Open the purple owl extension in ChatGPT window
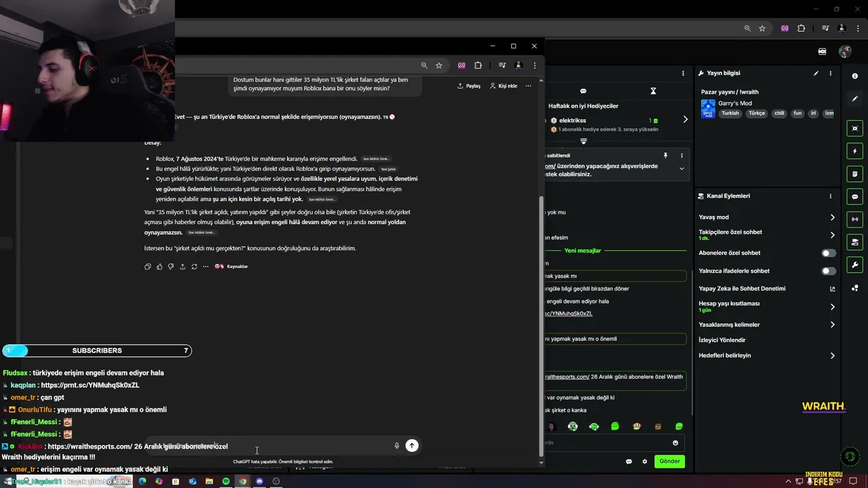The width and height of the screenshot is (868, 488). point(462,65)
